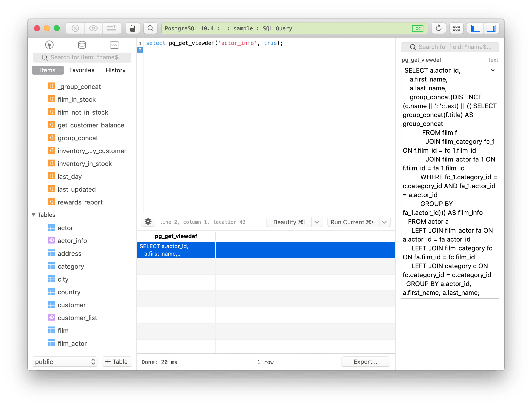The width and height of the screenshot is (532, 407).
Task: Click the Beautify button
Action: 289,222
